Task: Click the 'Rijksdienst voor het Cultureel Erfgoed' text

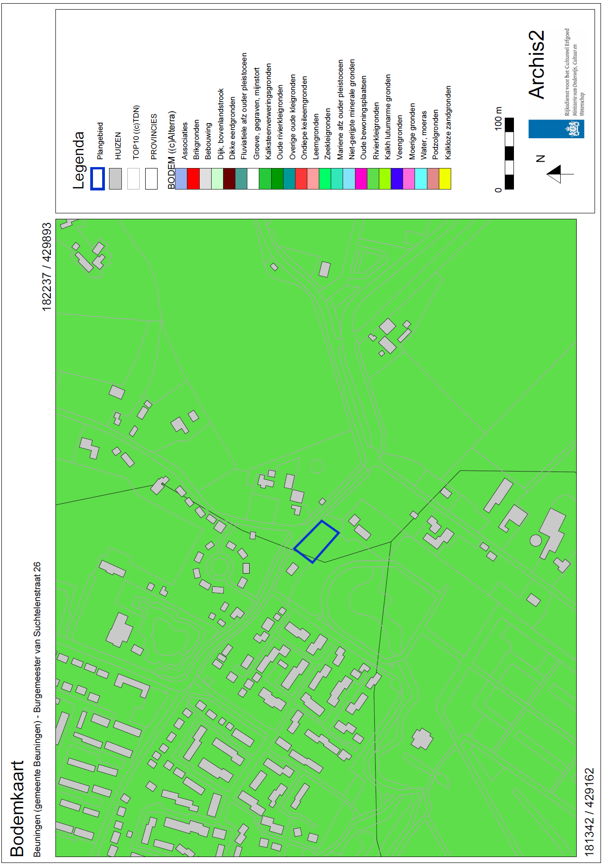Action: pyautogui.click(x=567, y=72)
